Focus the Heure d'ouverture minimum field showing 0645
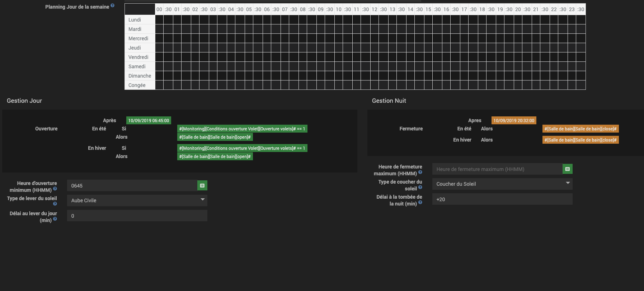 click(x=132, y=185)
